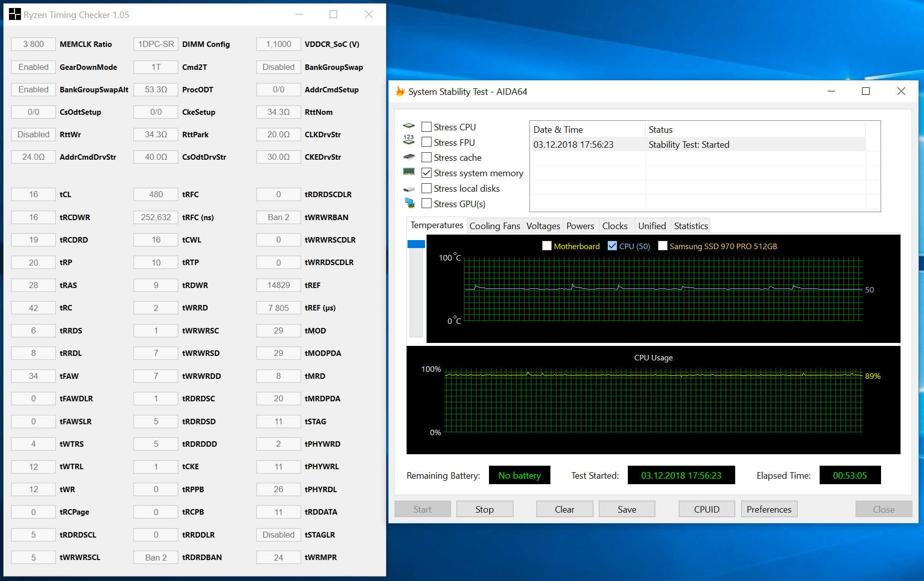Click the tRFC value 480
924x581 pixels.
click(156, 194)
